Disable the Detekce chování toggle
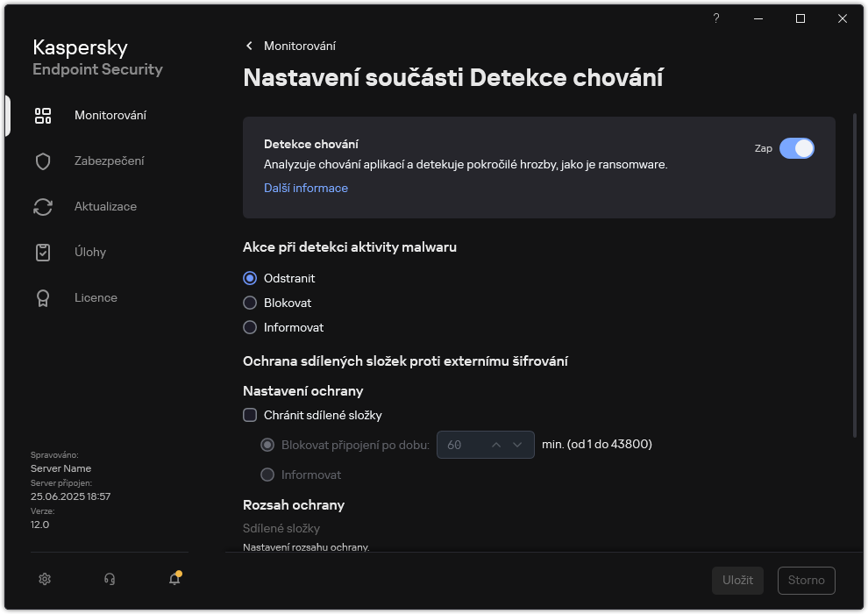Screen dimensions: 868x614 pos(798,148)
